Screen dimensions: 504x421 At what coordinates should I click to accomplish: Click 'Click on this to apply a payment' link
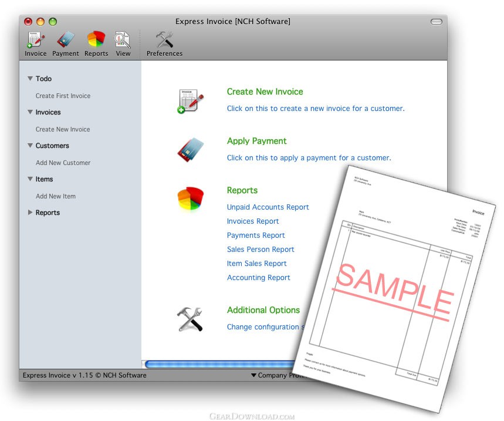point(309,157)
